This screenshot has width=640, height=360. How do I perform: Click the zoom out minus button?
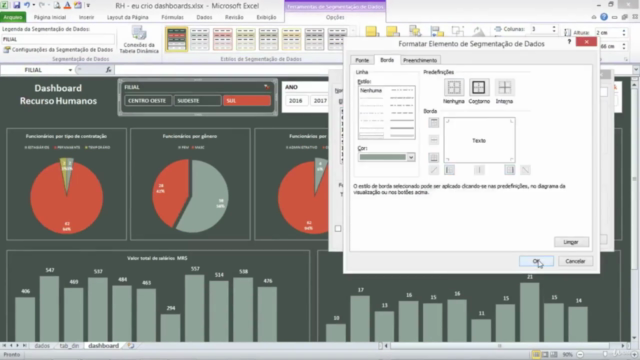pos(580,354)
